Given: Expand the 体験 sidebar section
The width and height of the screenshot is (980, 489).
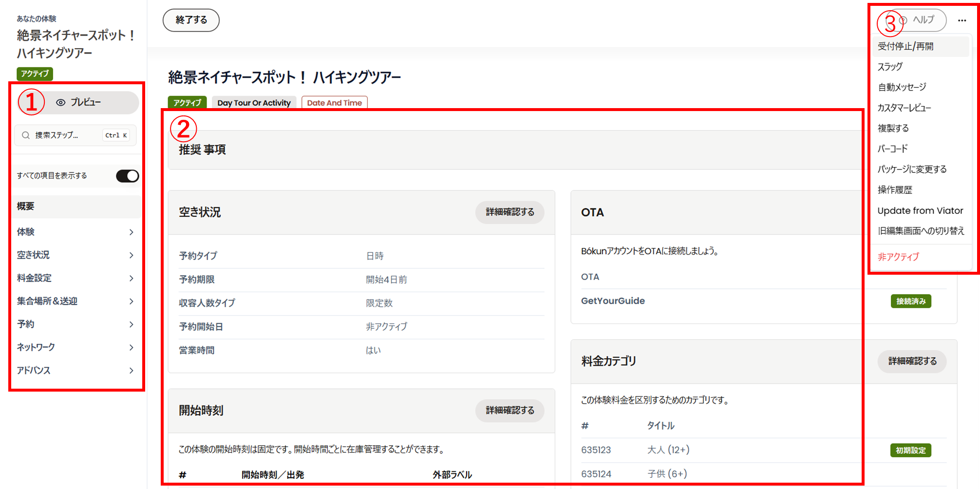Looking at the screenshot, I should pos(75,232).
